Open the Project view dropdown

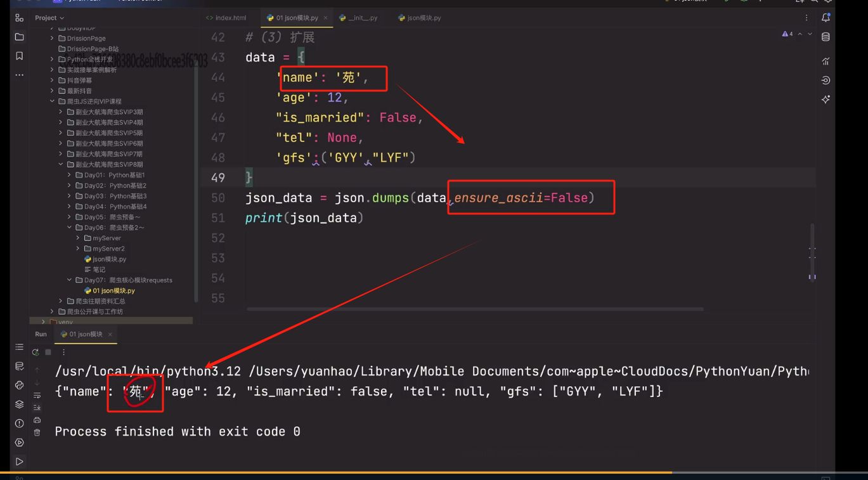(x=49, y=18)
